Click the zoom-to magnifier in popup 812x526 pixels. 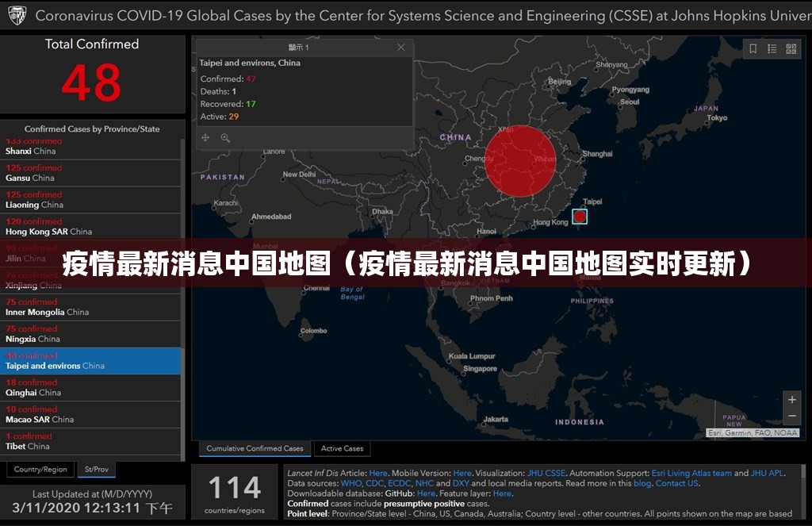pyautogui.click(x=225, y=138)
